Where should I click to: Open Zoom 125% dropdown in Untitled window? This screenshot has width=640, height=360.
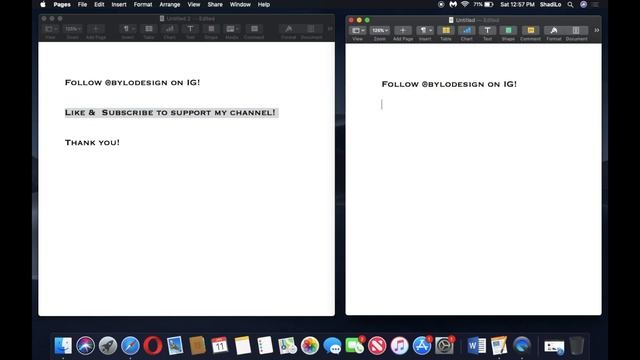coord(380,31)
